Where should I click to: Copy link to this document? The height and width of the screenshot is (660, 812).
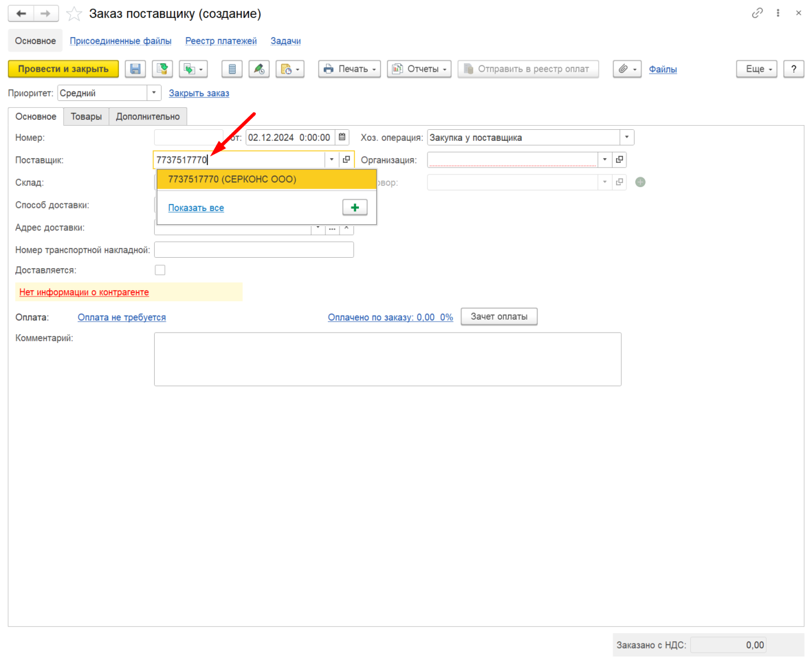pyautogui.click(x=757, y=13)
